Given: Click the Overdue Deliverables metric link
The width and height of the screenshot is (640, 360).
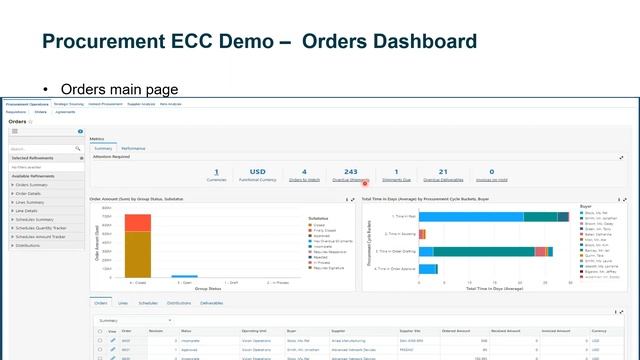Looking at the screenshot, I should [x=443, y=180].
